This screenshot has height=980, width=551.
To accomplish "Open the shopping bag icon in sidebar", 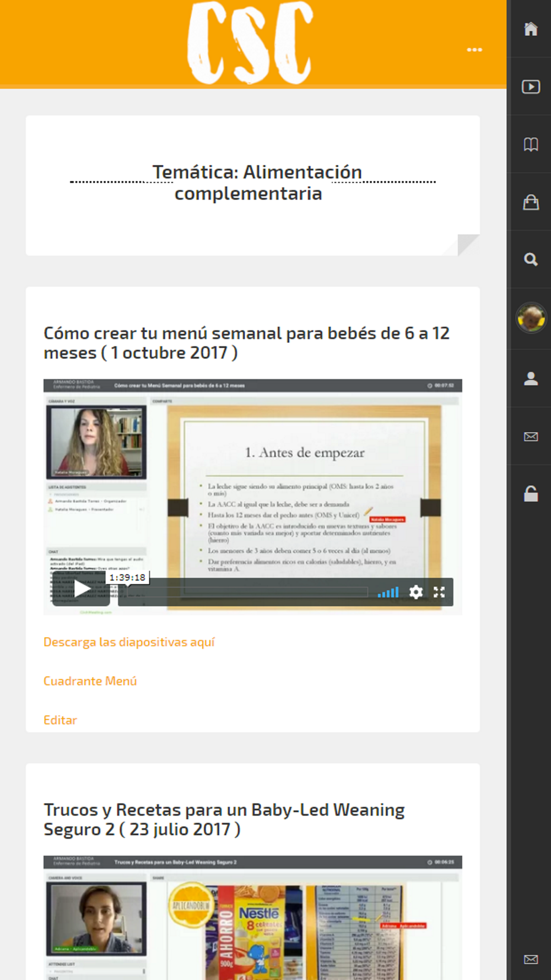I will [x=531, y=202].
